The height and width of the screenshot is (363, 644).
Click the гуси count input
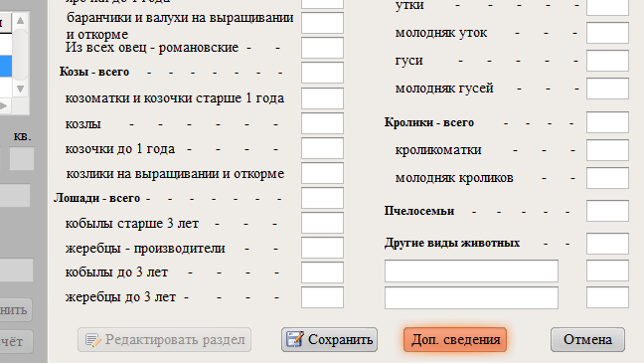pos(607,61)
